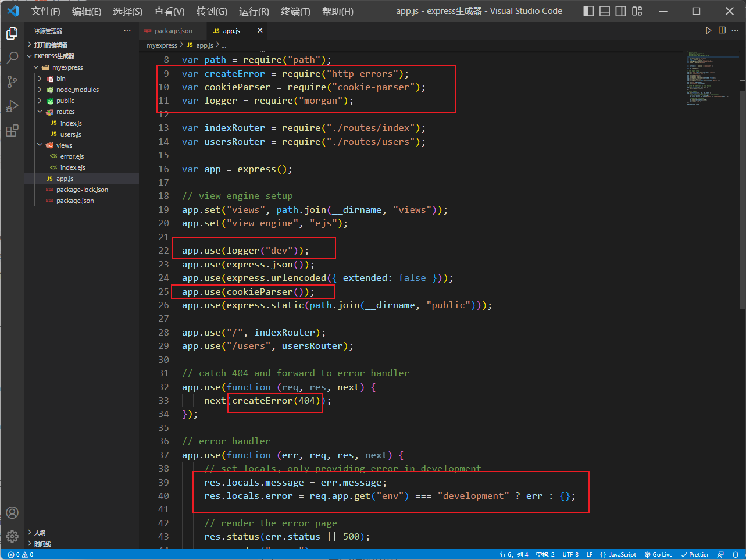
Task: Expand the public folder
Action: tap(81, 101)
